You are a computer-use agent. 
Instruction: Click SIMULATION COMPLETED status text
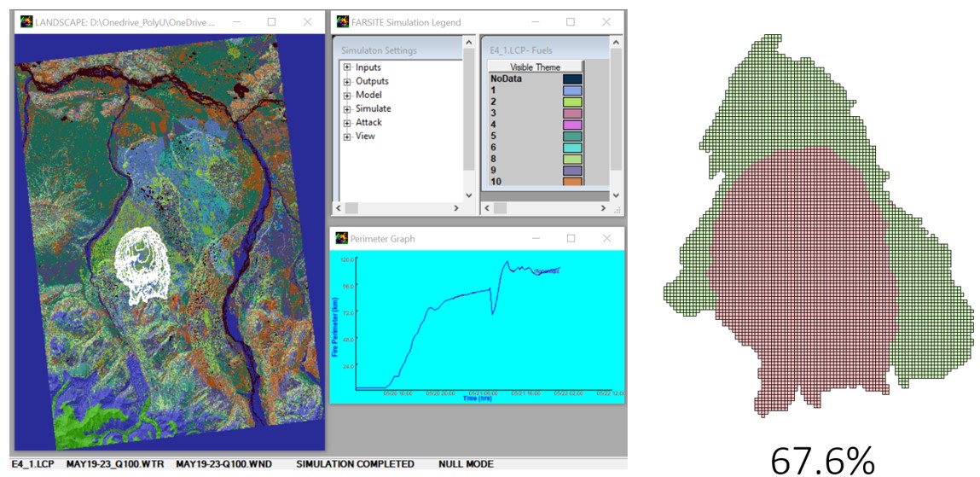pyautogui.click(x=355, y=464)
